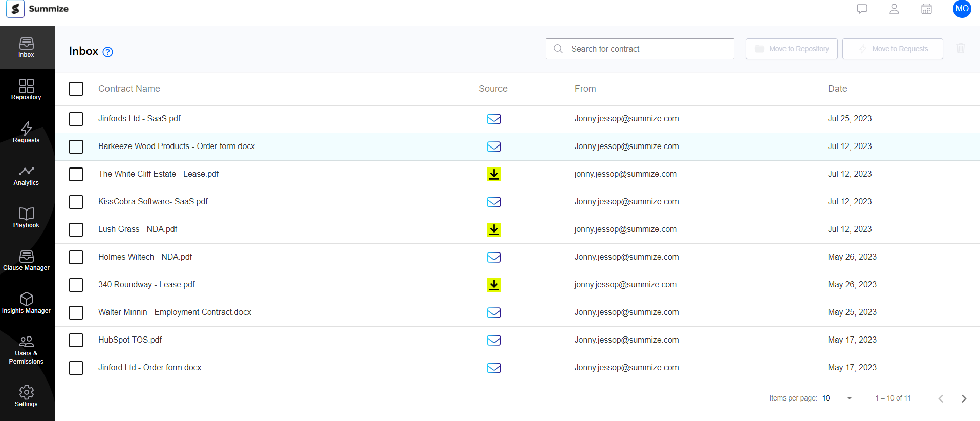
Task: Open the user profile icon
Action: click(894, 9)
